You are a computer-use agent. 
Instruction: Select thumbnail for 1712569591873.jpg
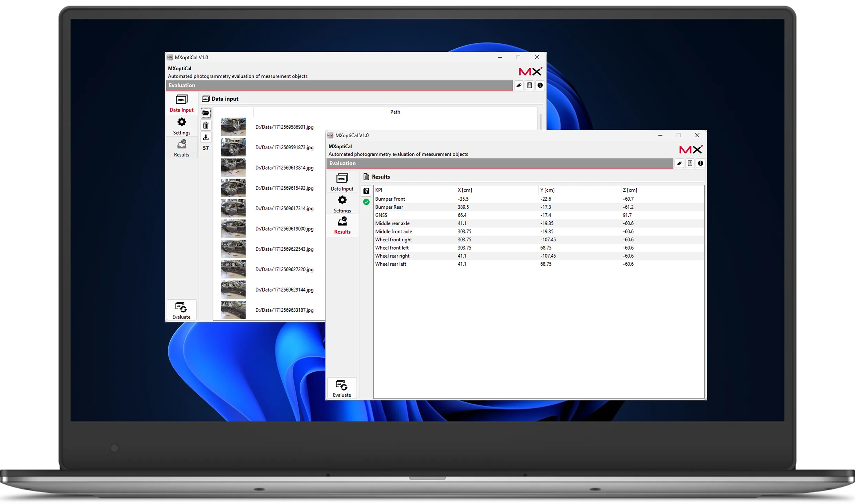(233, 147)
